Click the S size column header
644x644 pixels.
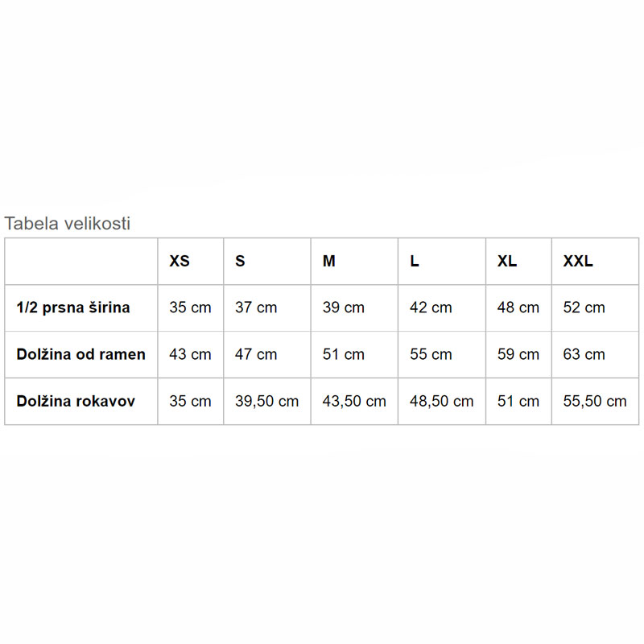pos(240,261)
